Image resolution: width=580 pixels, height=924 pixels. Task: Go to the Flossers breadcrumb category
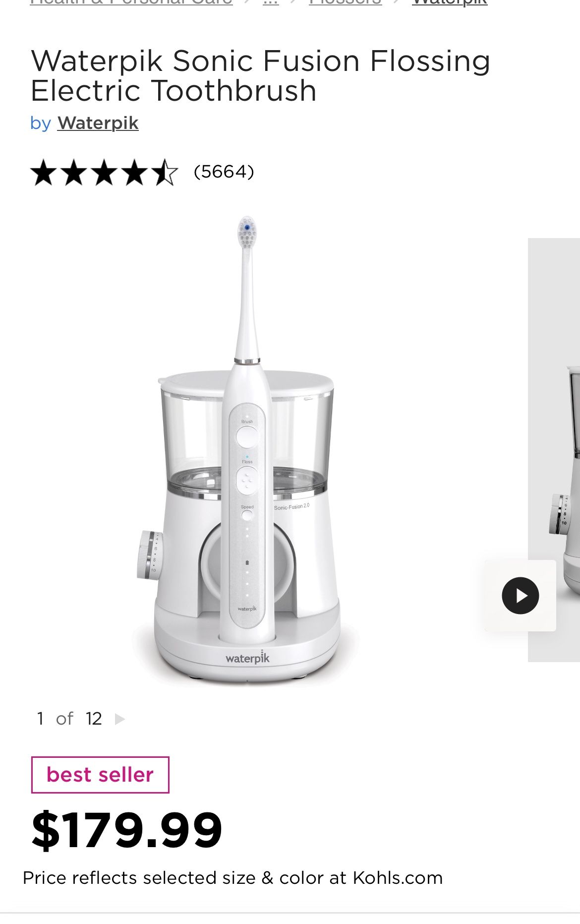coord(345,2)
